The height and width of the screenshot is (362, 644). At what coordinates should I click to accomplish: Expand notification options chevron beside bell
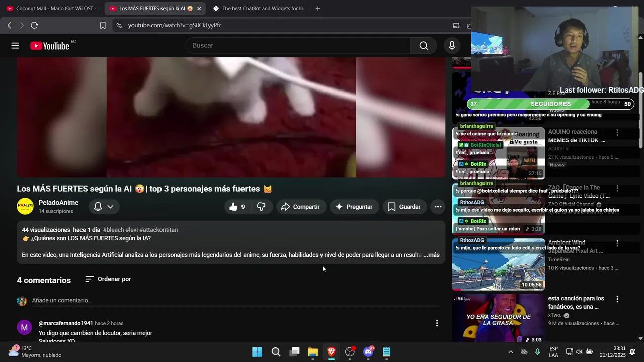[110, 207]
